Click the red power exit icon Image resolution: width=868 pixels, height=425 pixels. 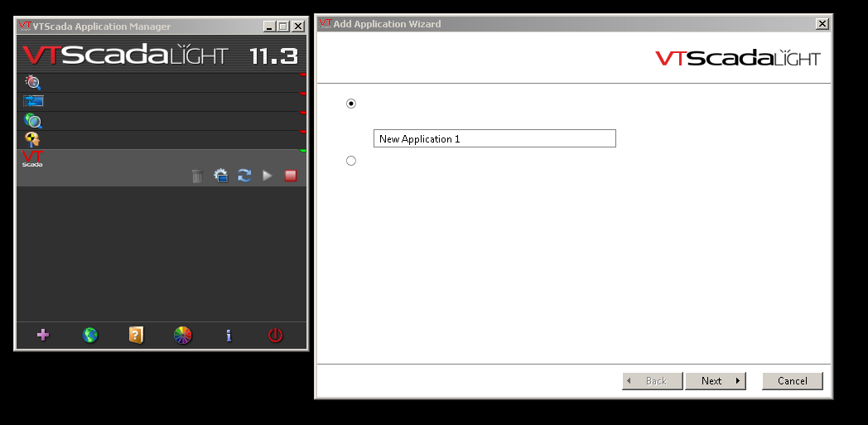click(275, 335)
